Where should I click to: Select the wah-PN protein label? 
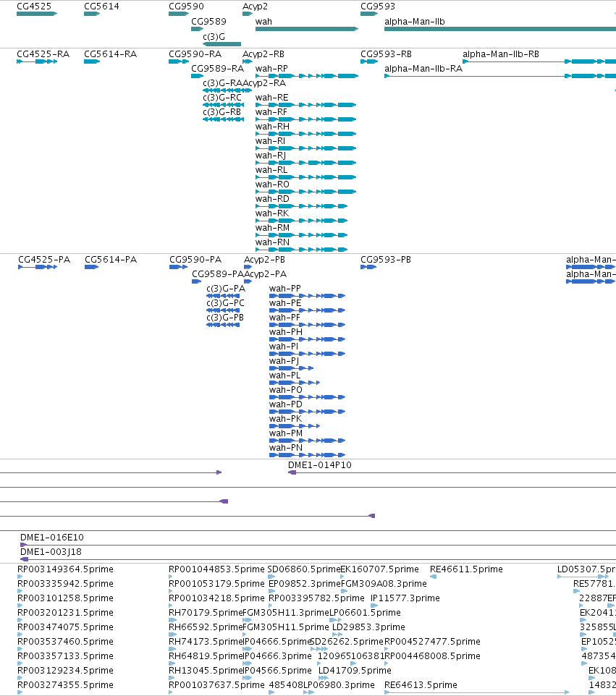pos(286,448)
